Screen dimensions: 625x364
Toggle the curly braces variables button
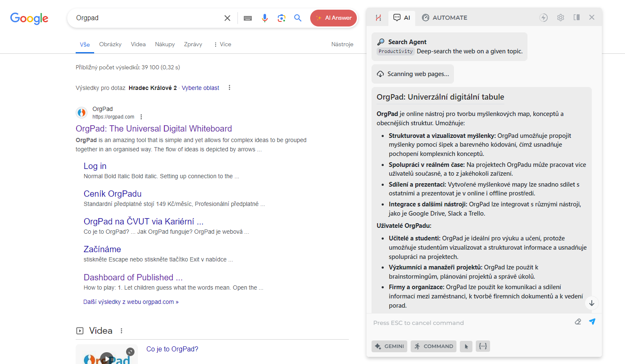483,346
